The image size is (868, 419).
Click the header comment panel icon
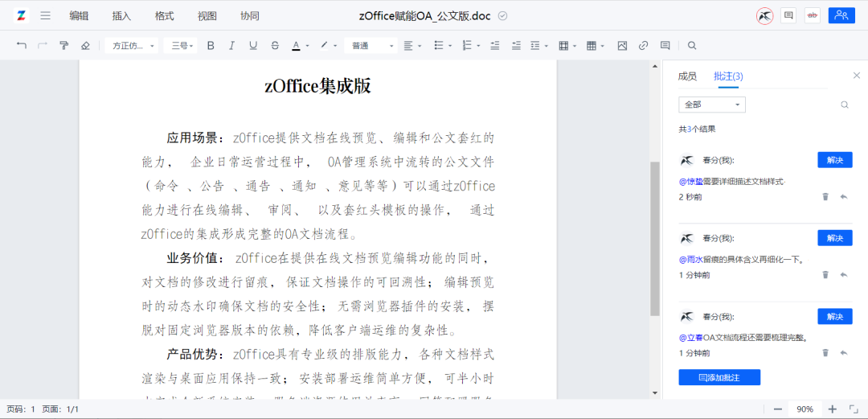[x=788, y=15]
